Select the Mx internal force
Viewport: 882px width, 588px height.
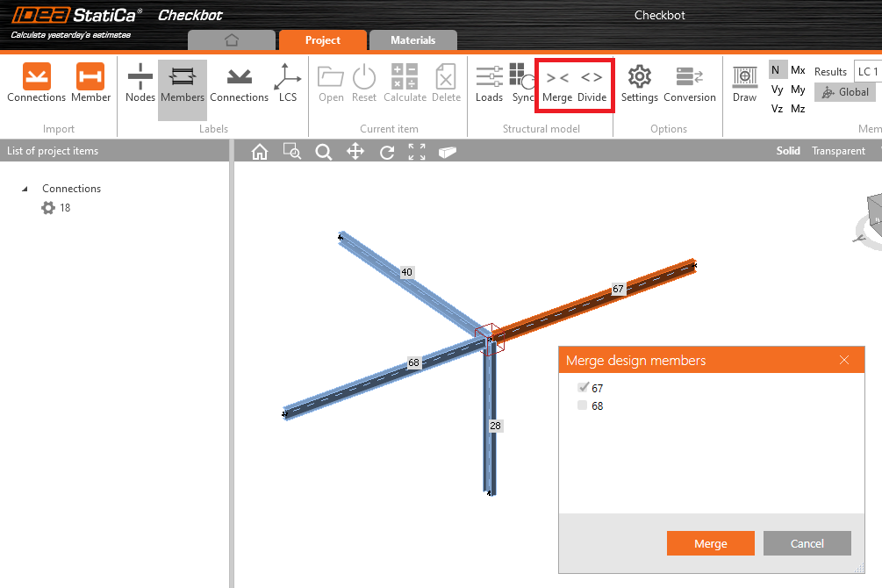(798, 70)
